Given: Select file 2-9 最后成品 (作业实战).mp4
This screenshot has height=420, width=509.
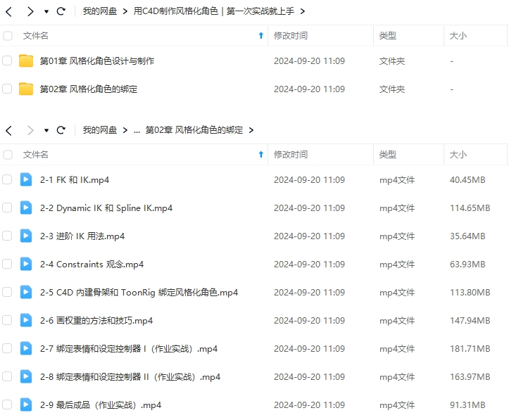Looking at the screenshot, I should point(101,405).
